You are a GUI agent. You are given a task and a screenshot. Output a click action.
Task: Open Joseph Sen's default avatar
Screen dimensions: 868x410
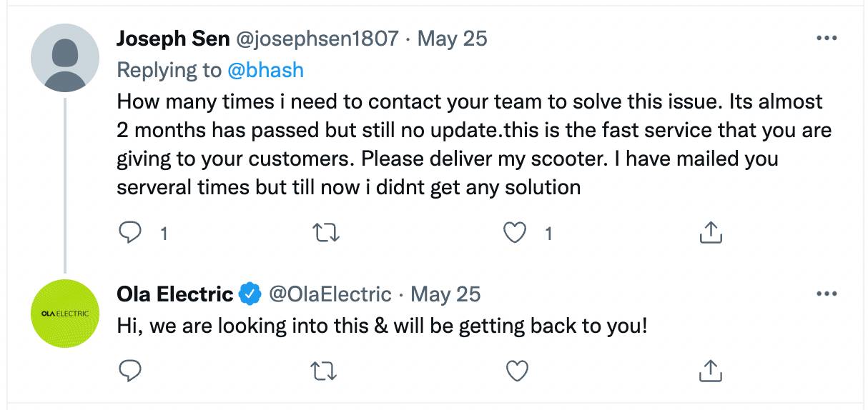coord(65,57)
